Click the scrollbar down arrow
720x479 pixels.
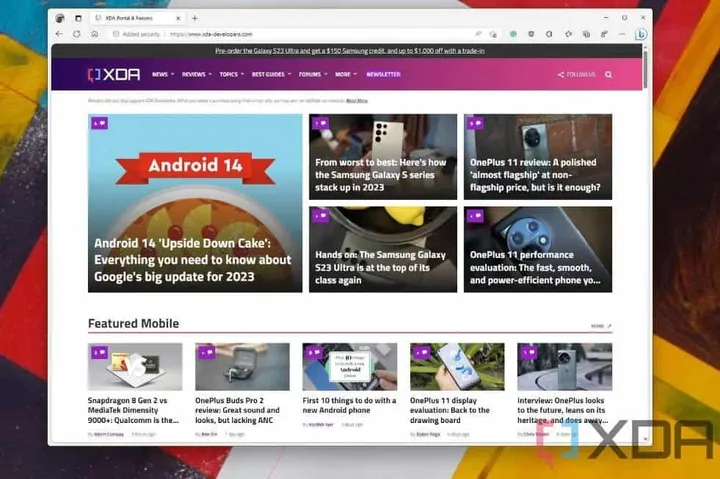[645, 439]
